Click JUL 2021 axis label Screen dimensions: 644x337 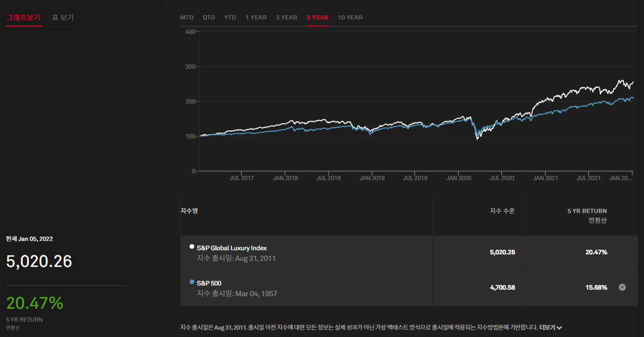588,178
